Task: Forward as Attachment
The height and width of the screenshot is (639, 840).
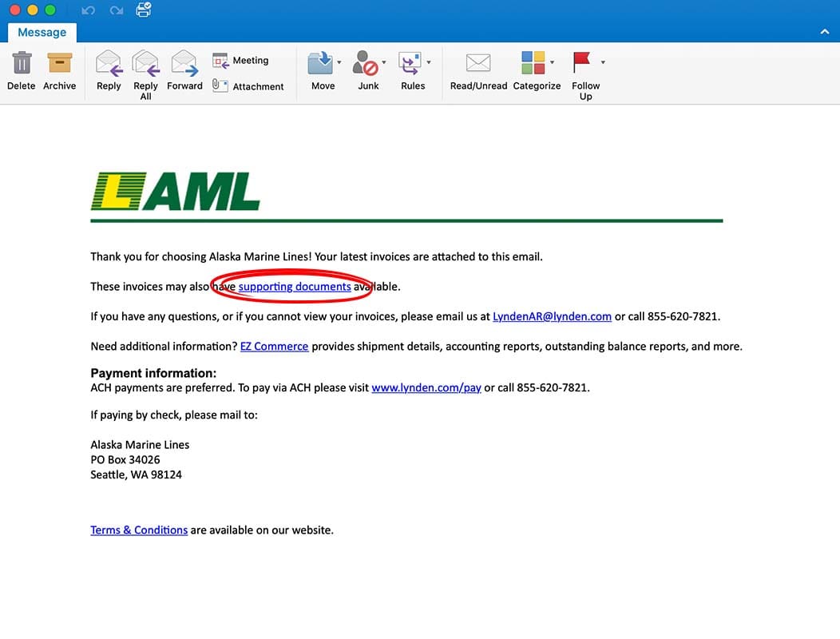Action: [x=248, y=85]
